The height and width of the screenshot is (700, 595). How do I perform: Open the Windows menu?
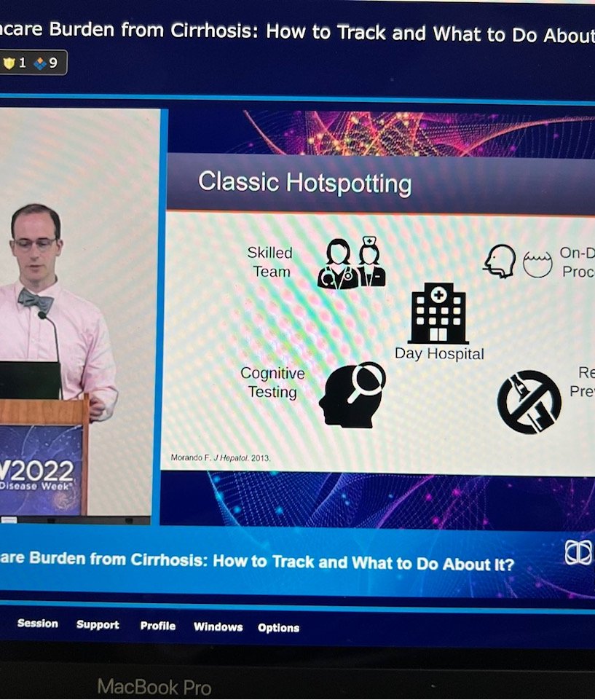218,626
